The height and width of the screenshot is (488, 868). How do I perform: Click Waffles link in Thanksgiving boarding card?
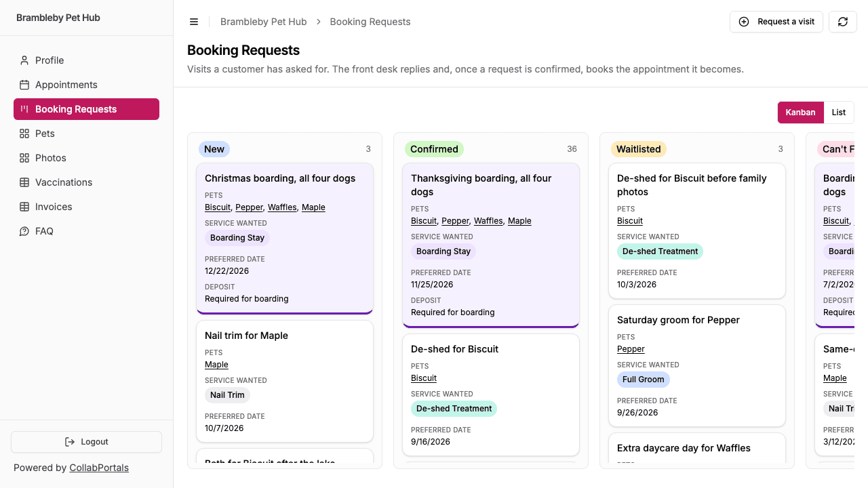(x=488, y=221)
